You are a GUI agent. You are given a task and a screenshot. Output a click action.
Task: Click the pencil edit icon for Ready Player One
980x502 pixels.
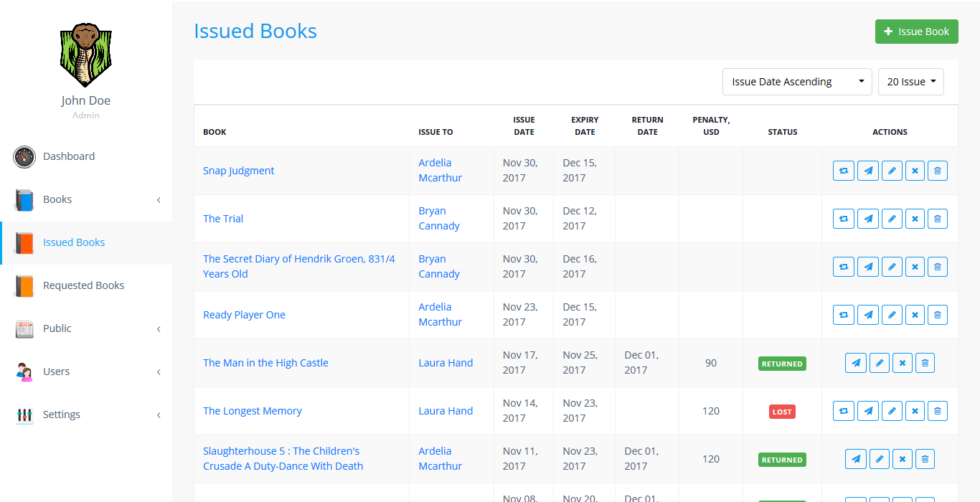point(892,315)
